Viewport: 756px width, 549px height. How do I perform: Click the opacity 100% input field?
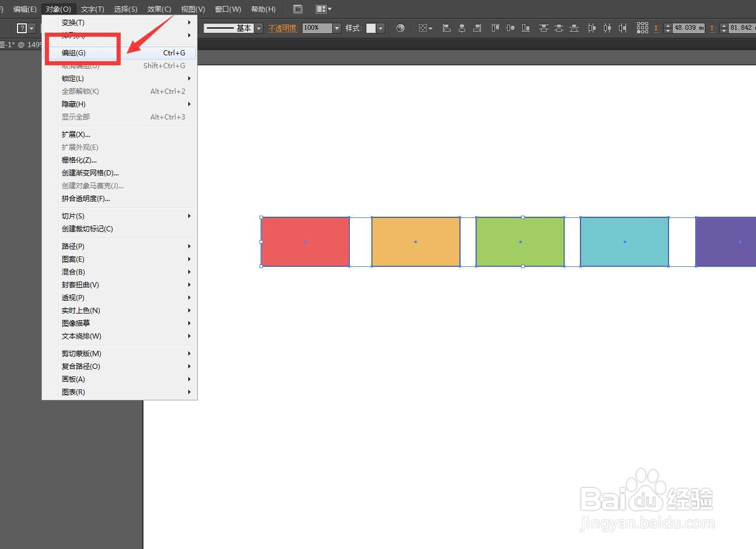pyautogui.click(x=317, y=28)
